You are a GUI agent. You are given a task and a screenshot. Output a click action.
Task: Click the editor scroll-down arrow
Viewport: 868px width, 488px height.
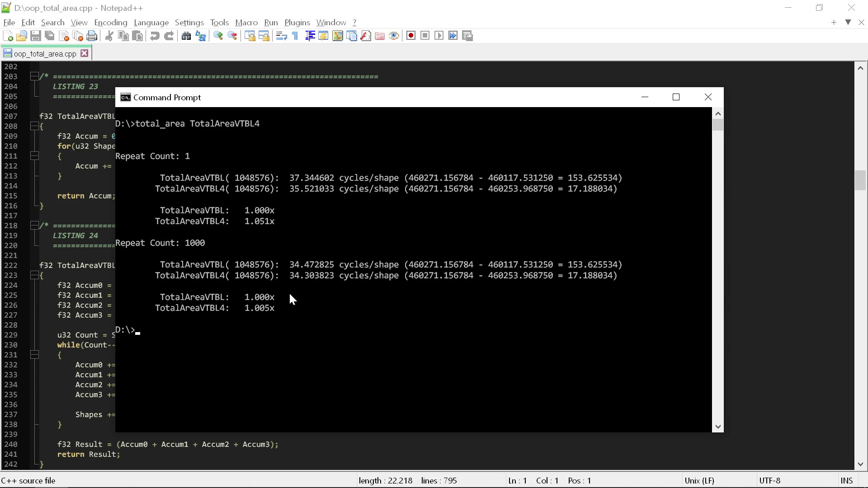pyautogui.click(x=860, y=464)
